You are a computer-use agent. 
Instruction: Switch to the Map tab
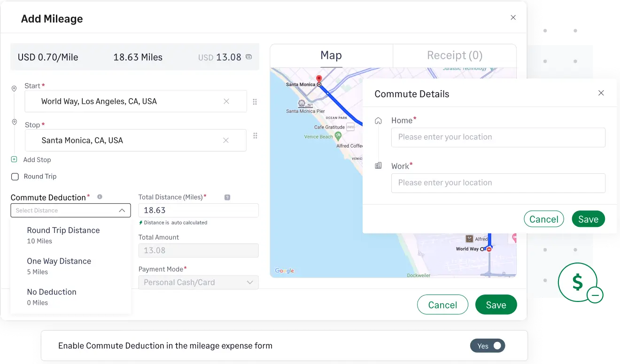(x=331, y=55)
